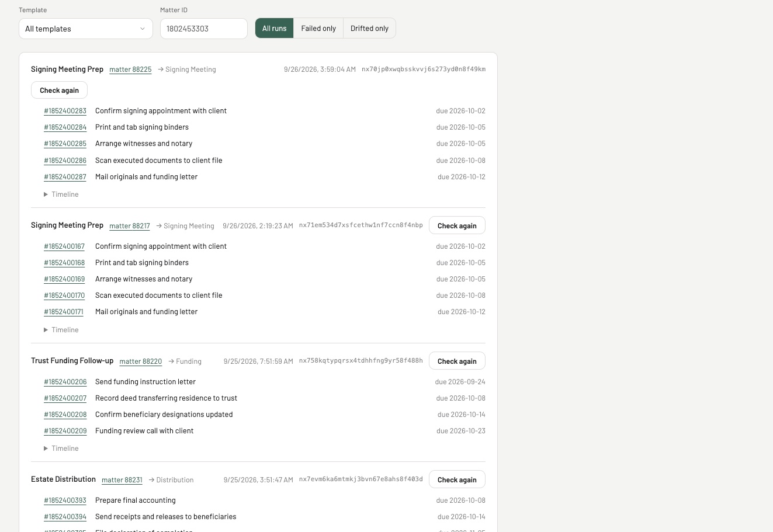Open task #1852400285
Screen dimensions: 773x532
coord(65,144)
